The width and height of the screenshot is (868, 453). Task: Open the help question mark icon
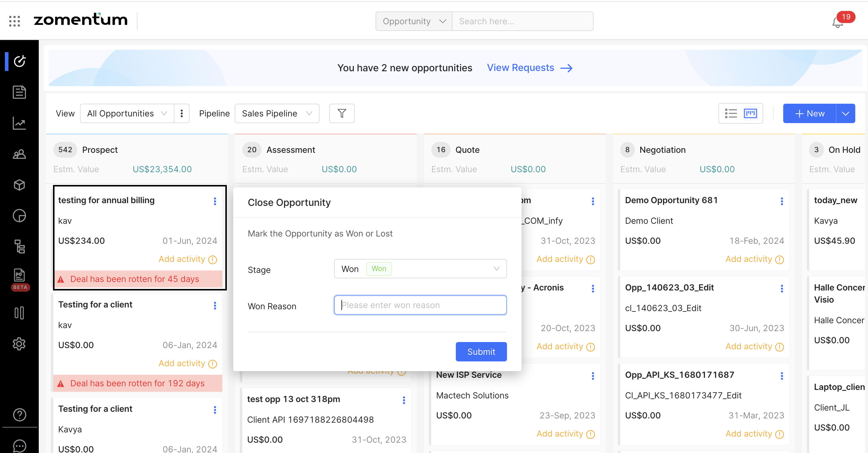(x=19, y=414)
